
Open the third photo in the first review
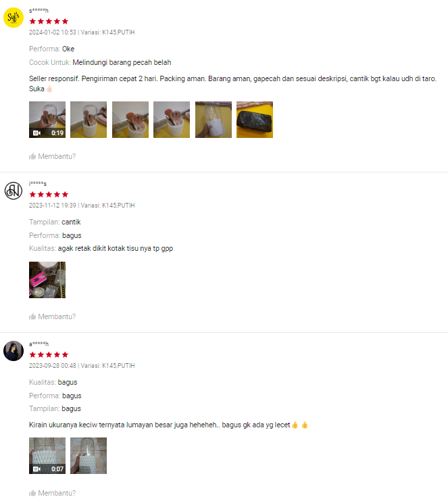coord(130,120)
